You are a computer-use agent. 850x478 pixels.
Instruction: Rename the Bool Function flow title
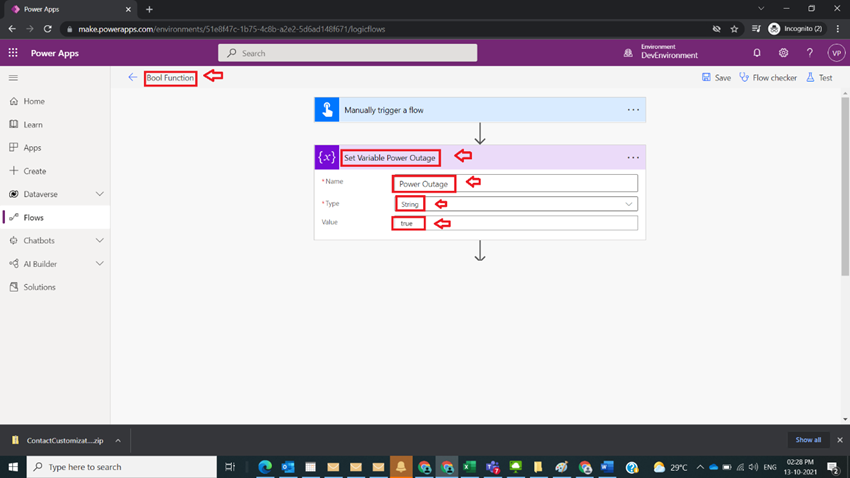170,77
